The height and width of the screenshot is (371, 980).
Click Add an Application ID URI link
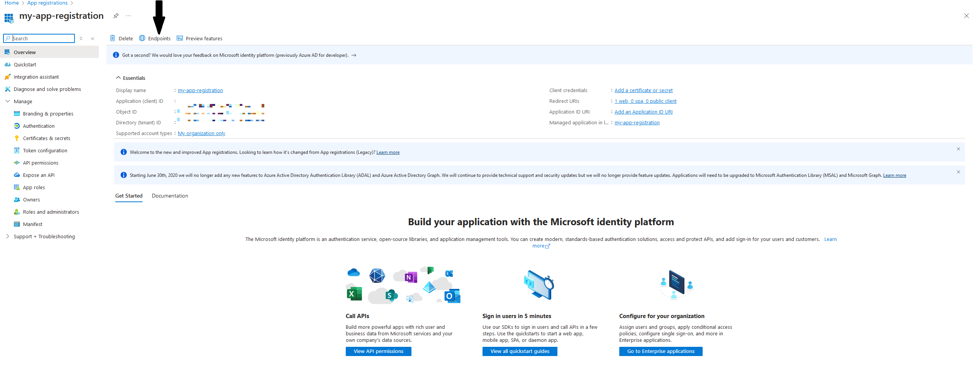point(643,112)
